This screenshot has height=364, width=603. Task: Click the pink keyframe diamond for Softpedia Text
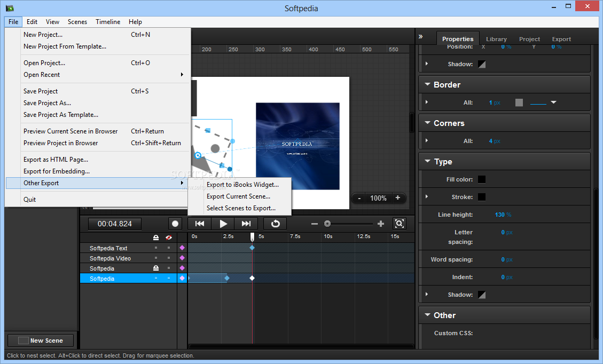(x=182, y=248)
